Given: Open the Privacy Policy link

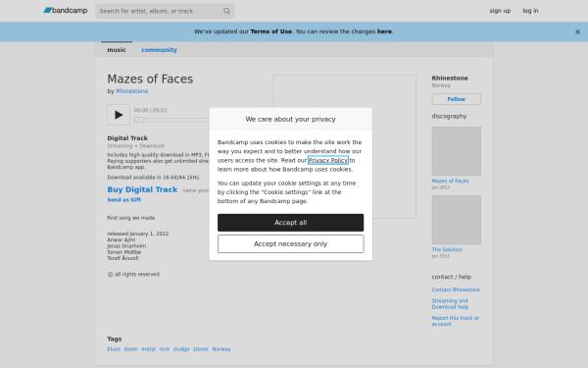Looking at the screenshot, I should pos(328,160).
